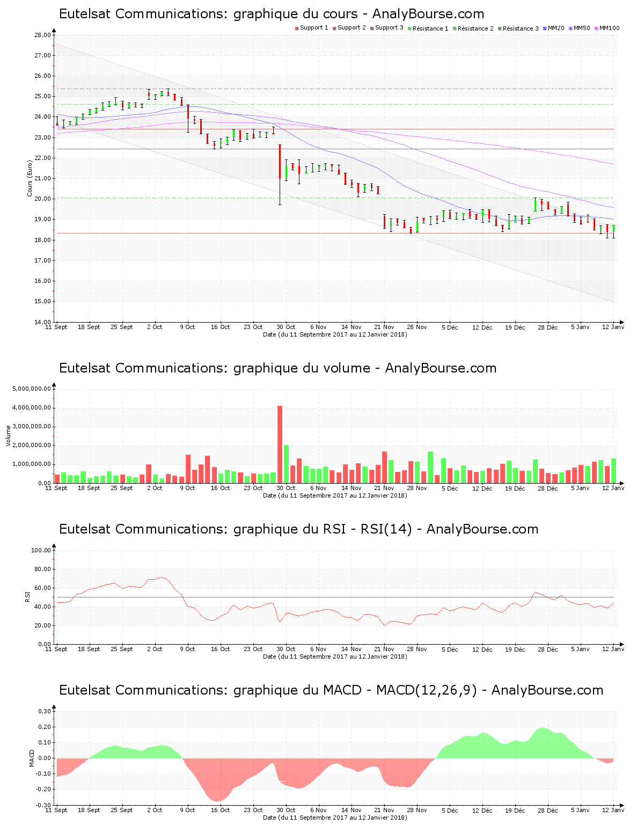Click the -0.10 value on MACD axis
644x832 pixels.
pos(43,774)
